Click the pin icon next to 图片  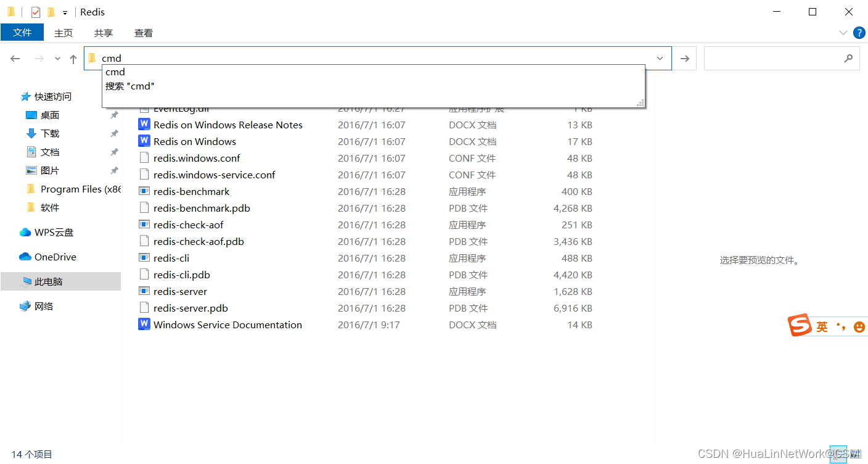[x=114, y=170]
